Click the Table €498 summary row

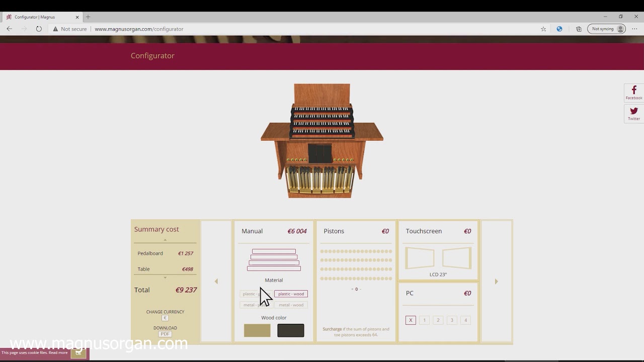(165, 269)
